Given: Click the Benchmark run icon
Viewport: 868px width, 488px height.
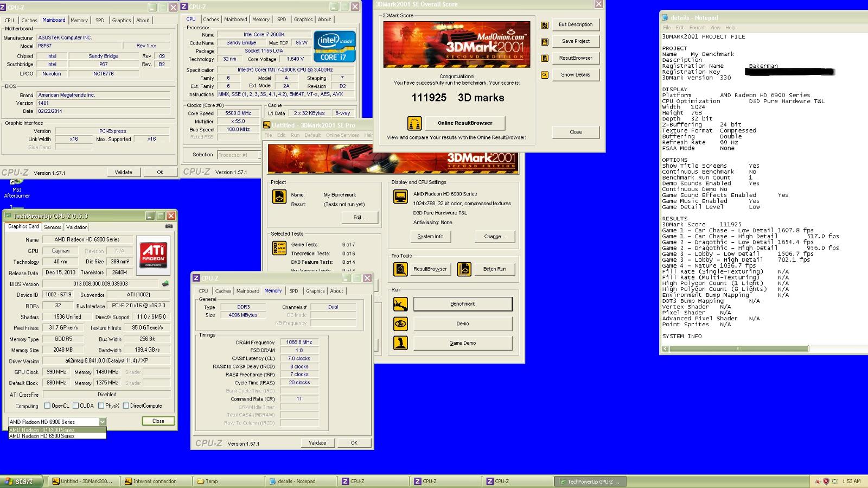Looking at the screenshot, I should (x=400, y=304).
